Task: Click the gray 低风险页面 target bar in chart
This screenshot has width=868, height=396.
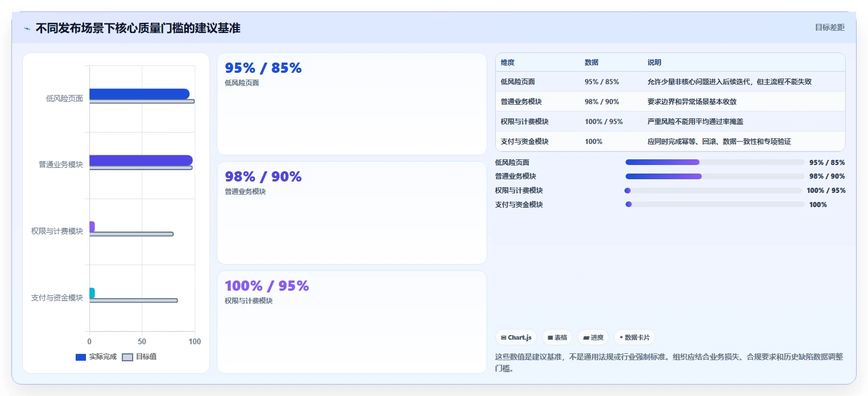Action: click(x=142, y=102)
